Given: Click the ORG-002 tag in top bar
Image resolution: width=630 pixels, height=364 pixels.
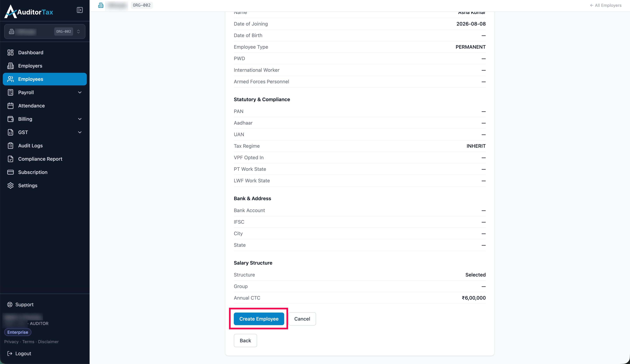Looking at the screenshot, I should (142, 5).
